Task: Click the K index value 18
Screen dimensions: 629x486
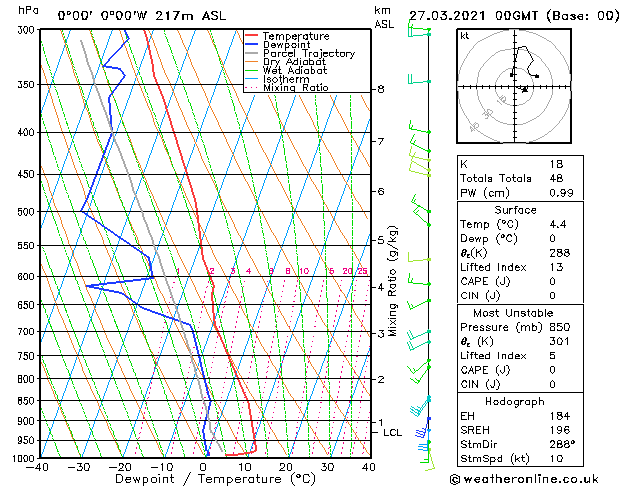Action: pyautogui.click(x=556, y=164)
